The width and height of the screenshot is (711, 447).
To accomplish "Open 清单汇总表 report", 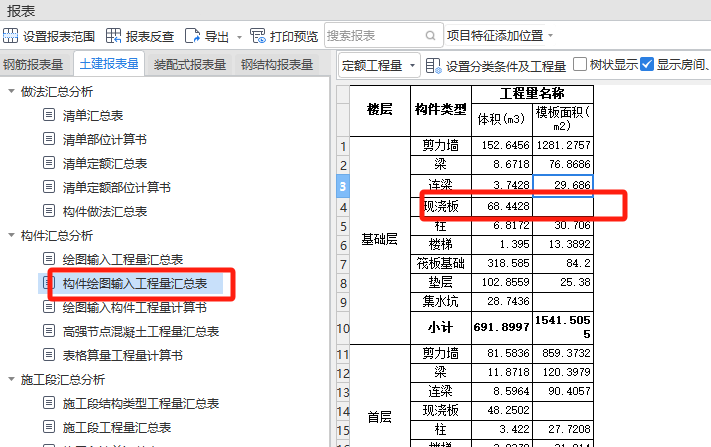I will [93, 115].
